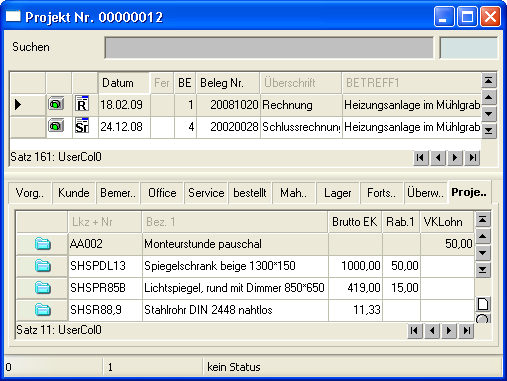Open the folder icon for article AA002
507x381 pixels.
pos(43,244)
